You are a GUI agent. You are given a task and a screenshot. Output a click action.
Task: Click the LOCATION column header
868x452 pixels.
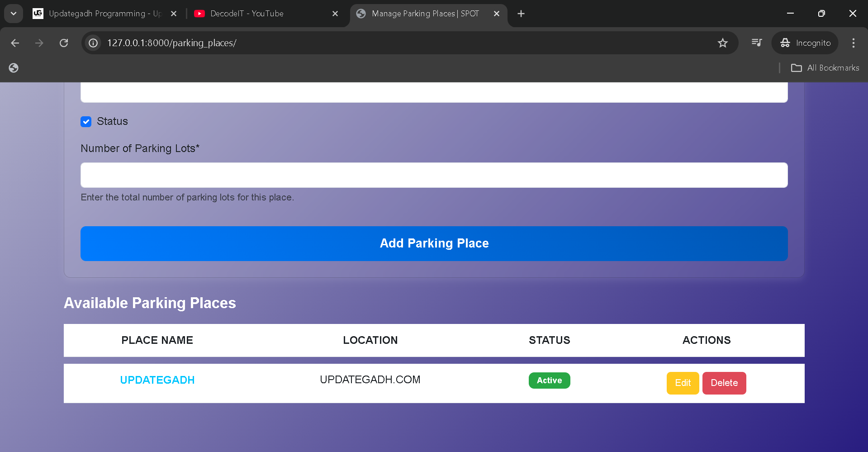(370, 340)
